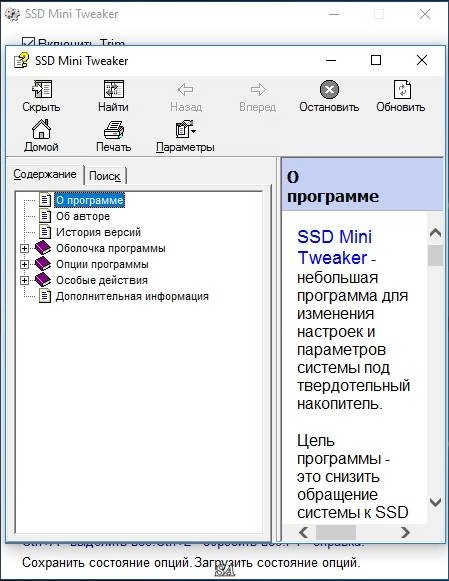
Task: Click the Вперед (Forward) arrow icon
Action: tap(258, 89)
